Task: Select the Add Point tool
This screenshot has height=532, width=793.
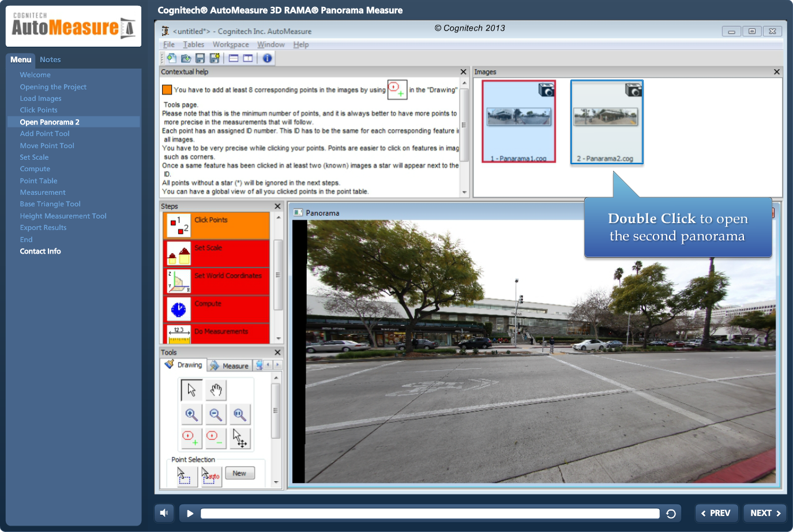Action: 190,439
